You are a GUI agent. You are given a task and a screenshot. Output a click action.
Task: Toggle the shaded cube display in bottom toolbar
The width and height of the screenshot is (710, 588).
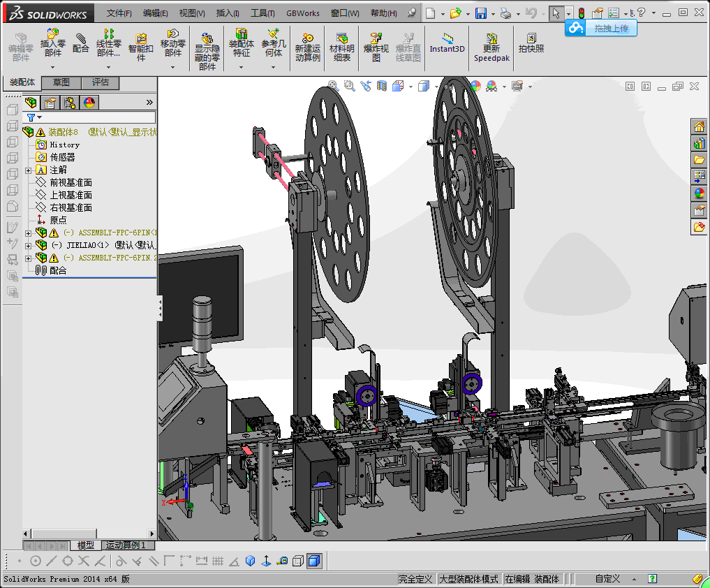tap(314, 560)
